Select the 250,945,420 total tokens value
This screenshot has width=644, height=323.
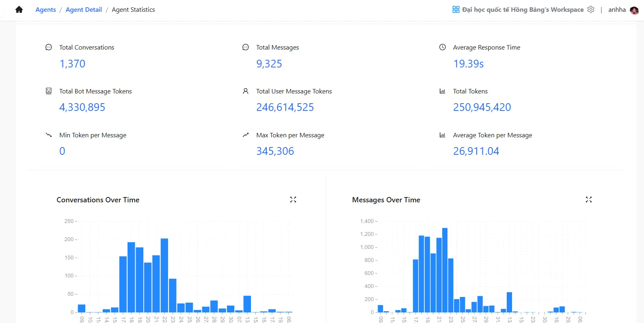[482, 107]
